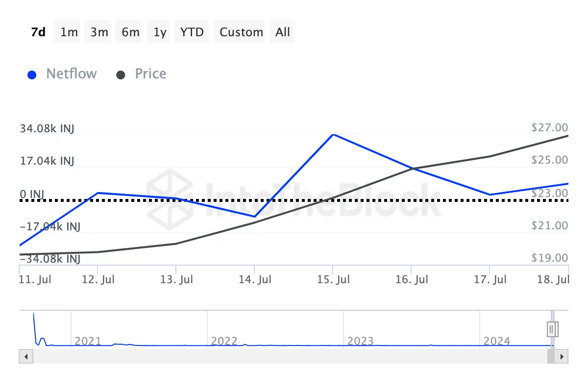Screen dimensions: 588x392
Task: Switch to YTD range
Action: 192,32
